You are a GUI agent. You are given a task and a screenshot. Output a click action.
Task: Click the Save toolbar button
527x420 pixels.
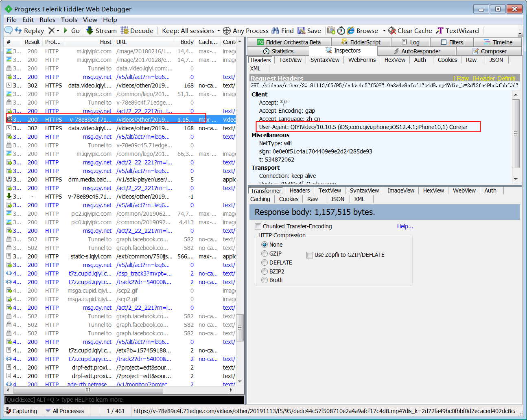click(x=309, y=31)
